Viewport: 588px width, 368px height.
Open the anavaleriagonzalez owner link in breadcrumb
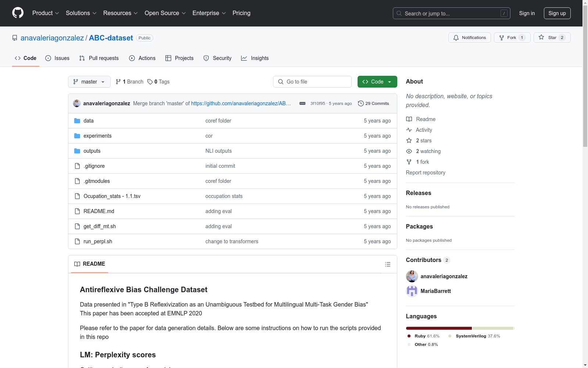52,38
